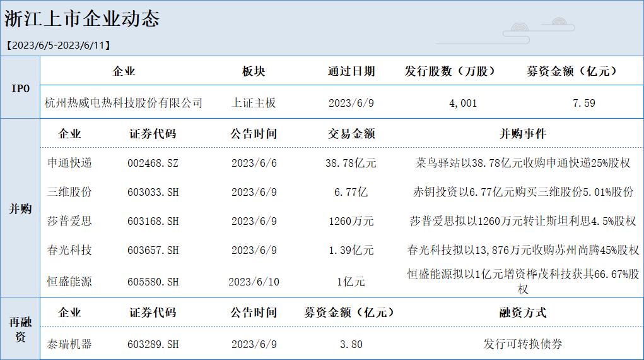Click amount 1亿元

(x=351, y=282)
